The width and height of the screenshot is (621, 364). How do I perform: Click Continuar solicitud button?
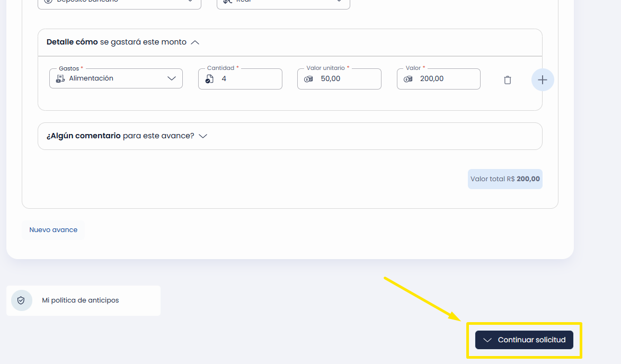(x=524, y=340)
